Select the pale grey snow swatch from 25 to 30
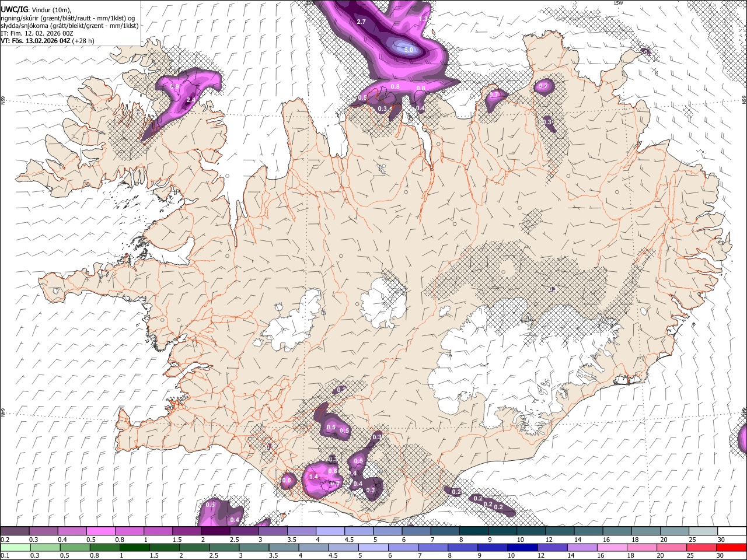The height and width of the screenshot is (560, 747). pyautogui.click(x=703, y=531)
